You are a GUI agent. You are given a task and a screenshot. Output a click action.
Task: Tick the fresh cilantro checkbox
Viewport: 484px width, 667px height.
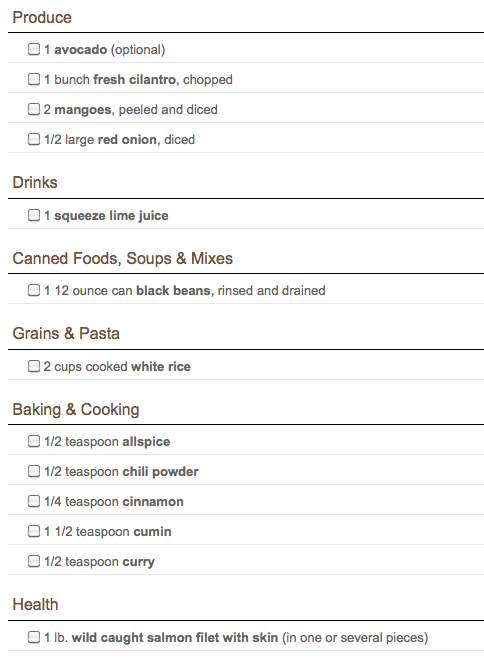(x=34, y=79)
